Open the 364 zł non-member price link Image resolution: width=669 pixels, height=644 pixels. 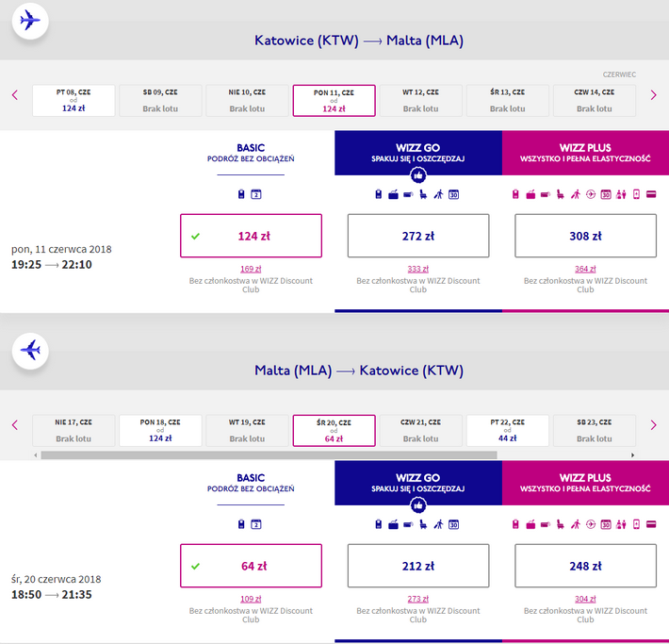[x=585, y=269]
